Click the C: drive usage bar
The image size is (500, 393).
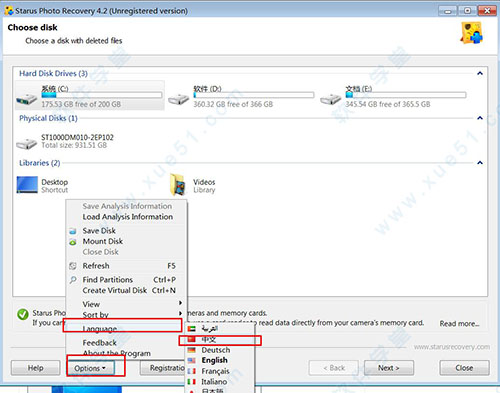click(102, 95)
